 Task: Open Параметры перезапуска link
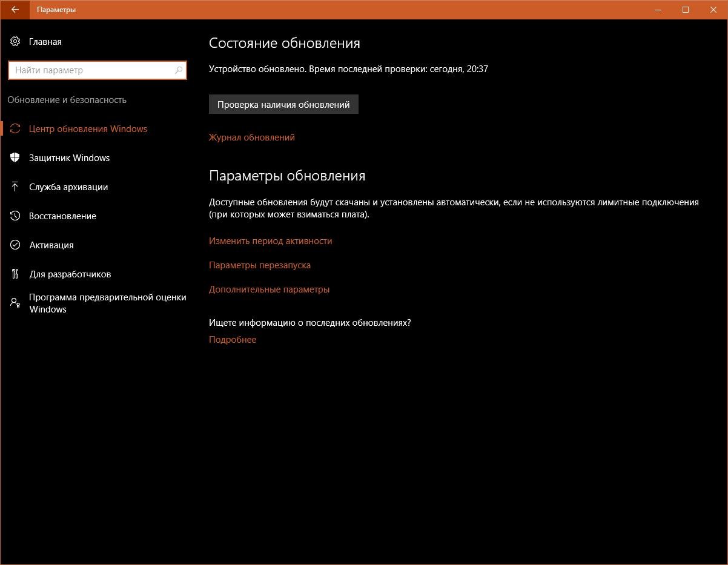260,265
